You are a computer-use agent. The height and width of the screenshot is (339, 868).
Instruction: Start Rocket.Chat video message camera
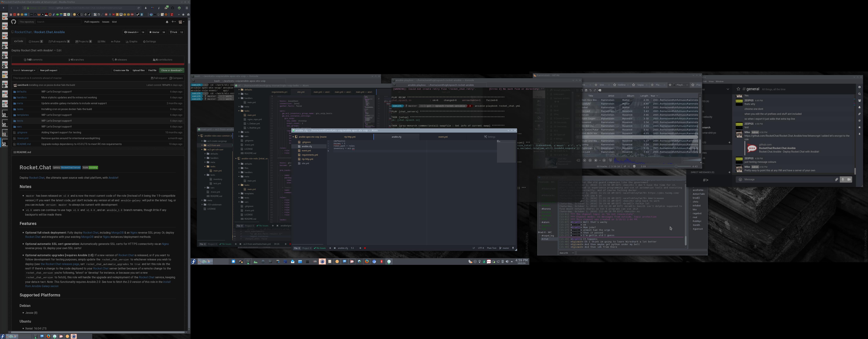tap(849, 179)
